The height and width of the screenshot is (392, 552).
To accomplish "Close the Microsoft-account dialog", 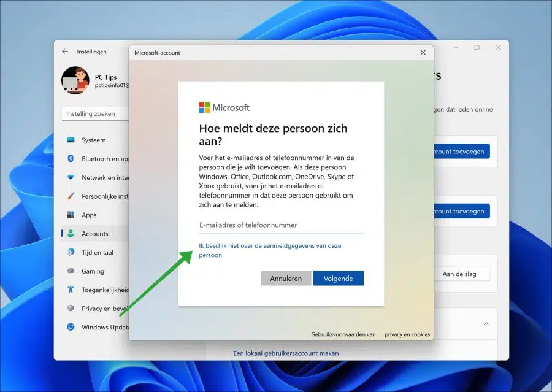I will (423, 53).
